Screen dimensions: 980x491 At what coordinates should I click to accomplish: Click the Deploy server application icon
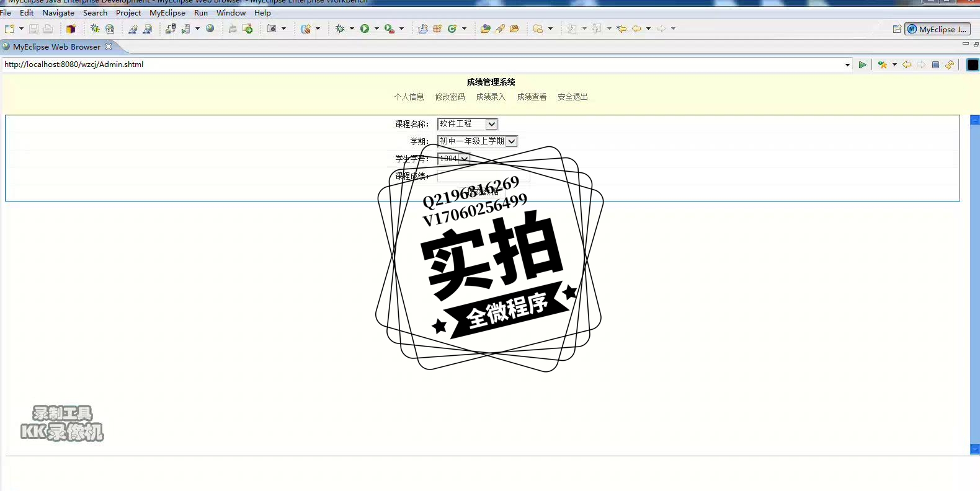pyautogui.click(x=171, y=29)
